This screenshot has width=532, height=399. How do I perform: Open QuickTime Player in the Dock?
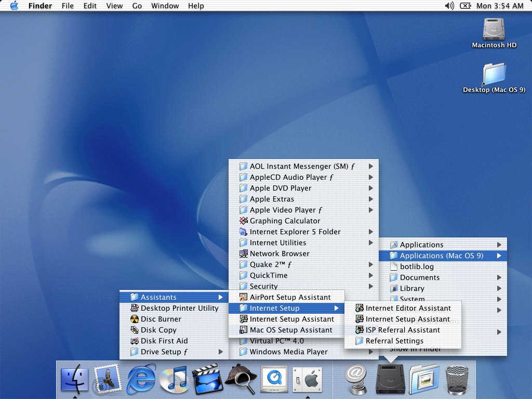point(274,379)
